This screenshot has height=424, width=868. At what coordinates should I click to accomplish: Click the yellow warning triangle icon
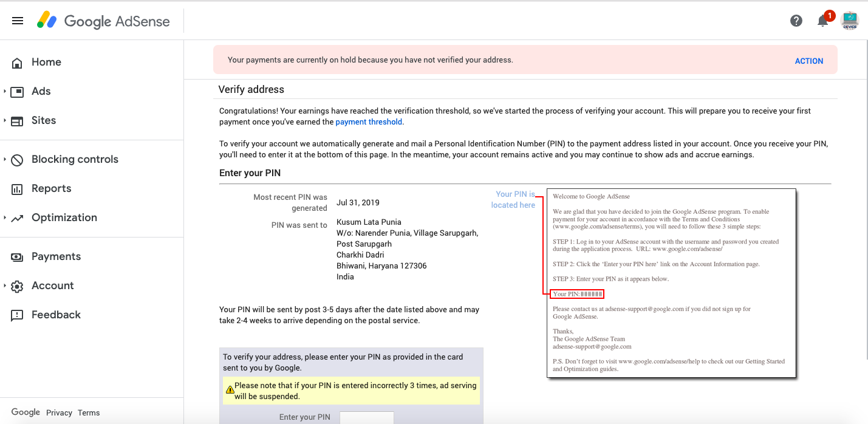(230, 390)
